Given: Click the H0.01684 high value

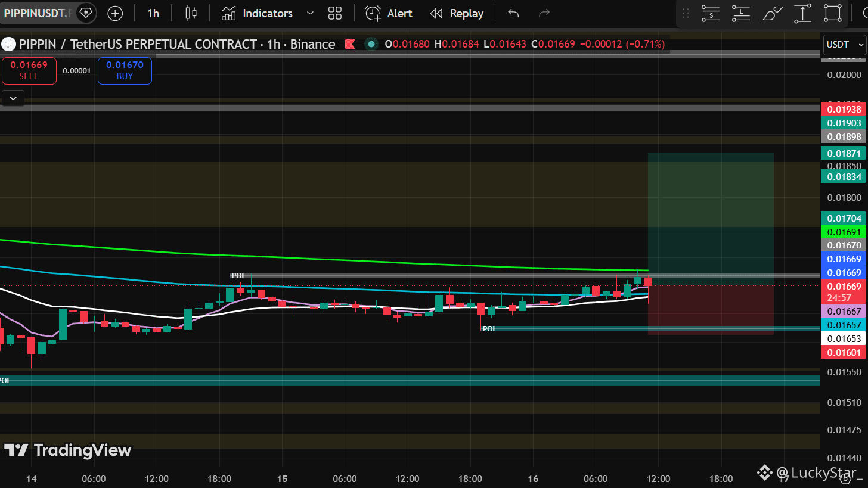Looking at the screenshot, I should [x=456, y=44].
